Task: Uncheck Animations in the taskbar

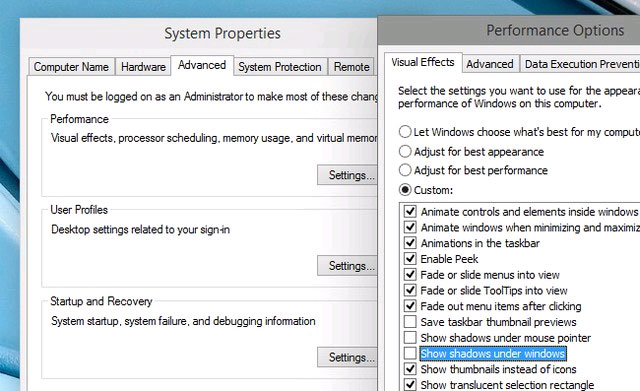Action: point(410,243)
